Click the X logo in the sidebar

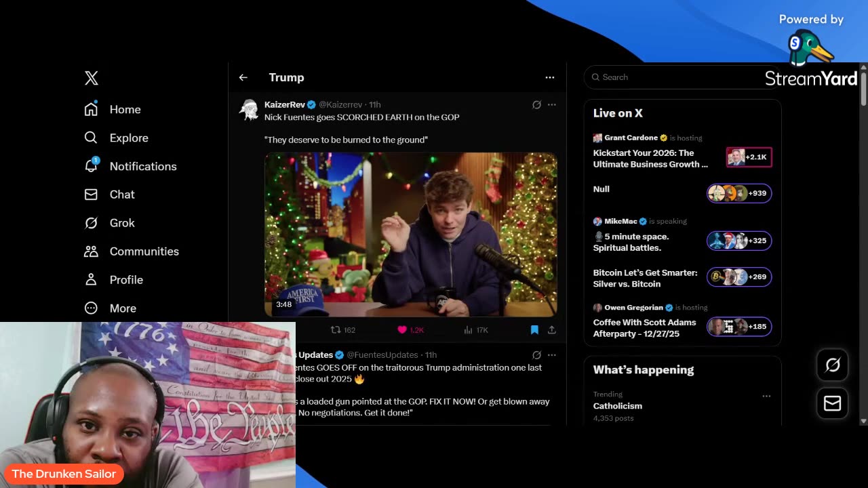click(x=92, y=77)
